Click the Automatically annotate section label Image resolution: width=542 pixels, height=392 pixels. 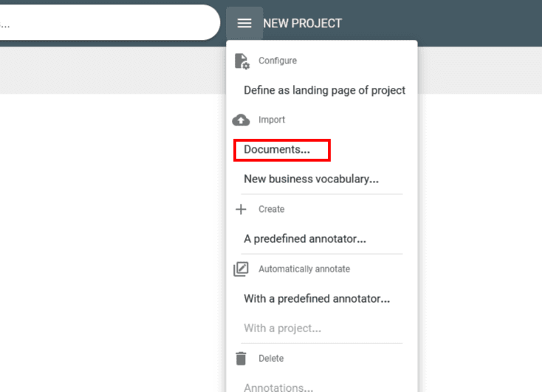tap(303, 269)
